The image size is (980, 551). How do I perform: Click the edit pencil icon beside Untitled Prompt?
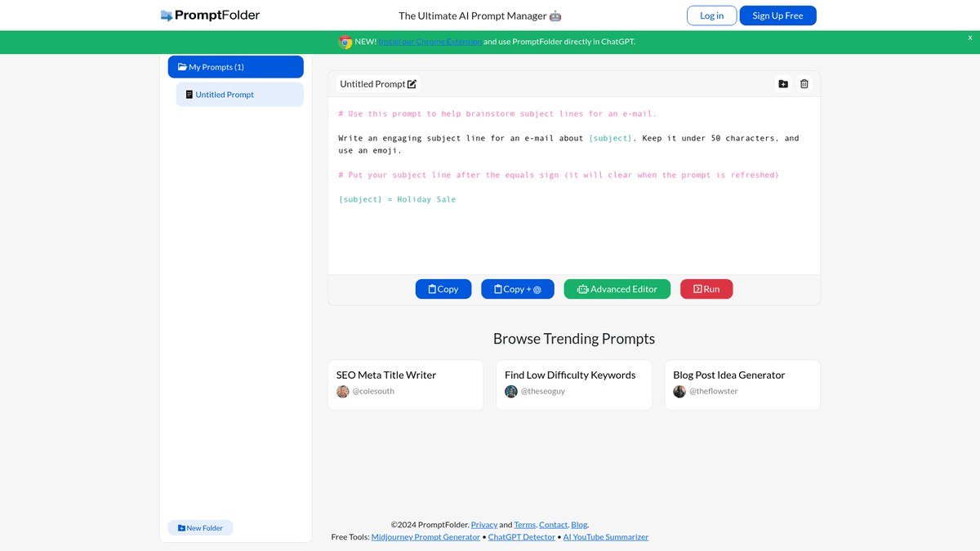pyautogui.click(x=412, y=84)
